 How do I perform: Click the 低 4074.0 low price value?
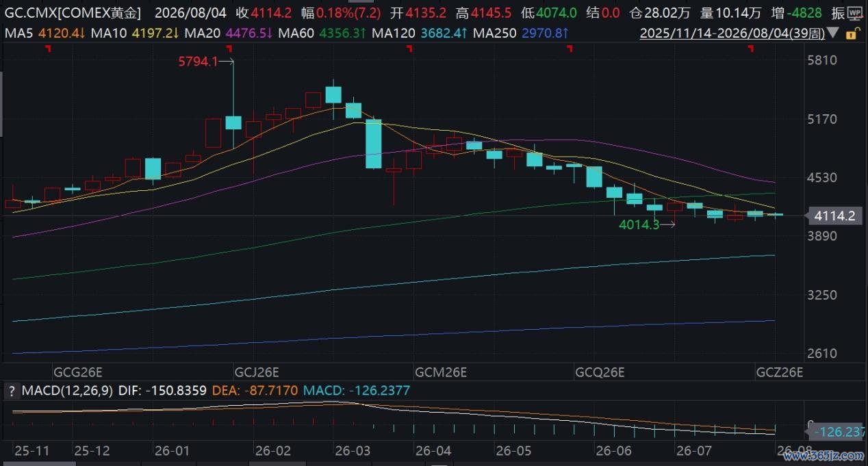[549, 13]
